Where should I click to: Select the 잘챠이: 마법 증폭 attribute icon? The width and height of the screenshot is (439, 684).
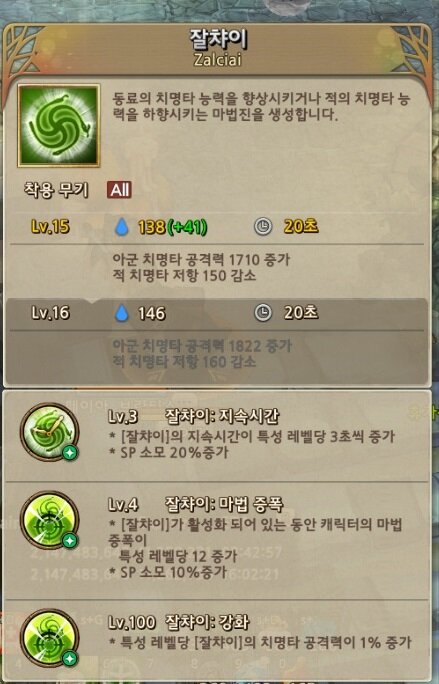[x=50, y=520]
